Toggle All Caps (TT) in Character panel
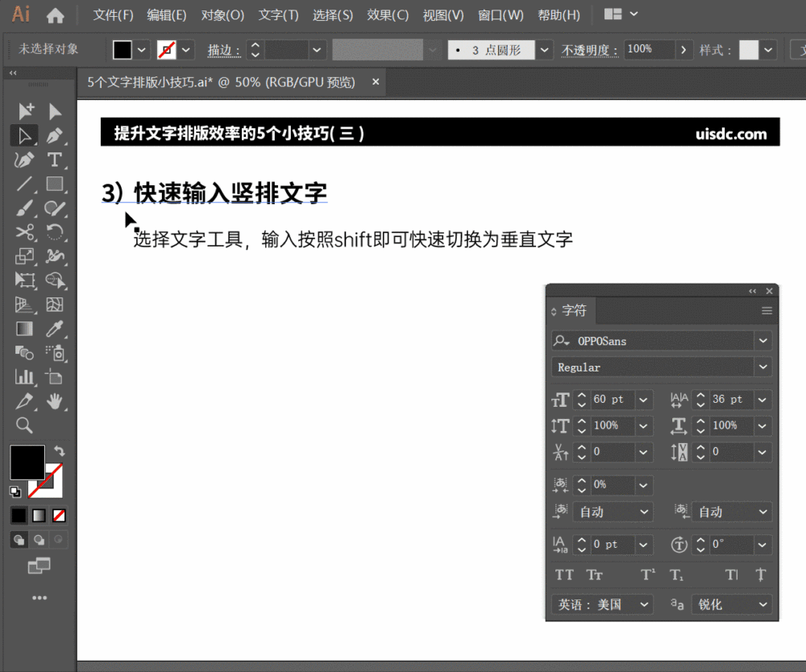This screenshot has width=806, height=672. [x=564, y=575]
